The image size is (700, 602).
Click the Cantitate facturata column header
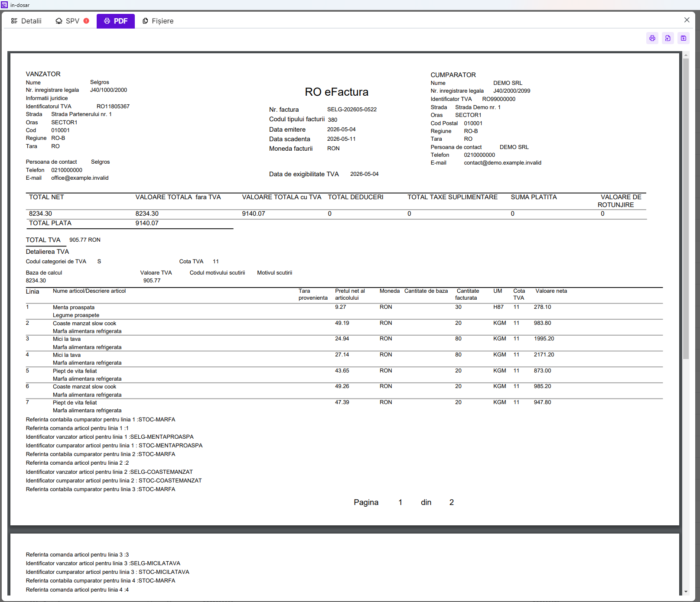click(x=467, y=295)
